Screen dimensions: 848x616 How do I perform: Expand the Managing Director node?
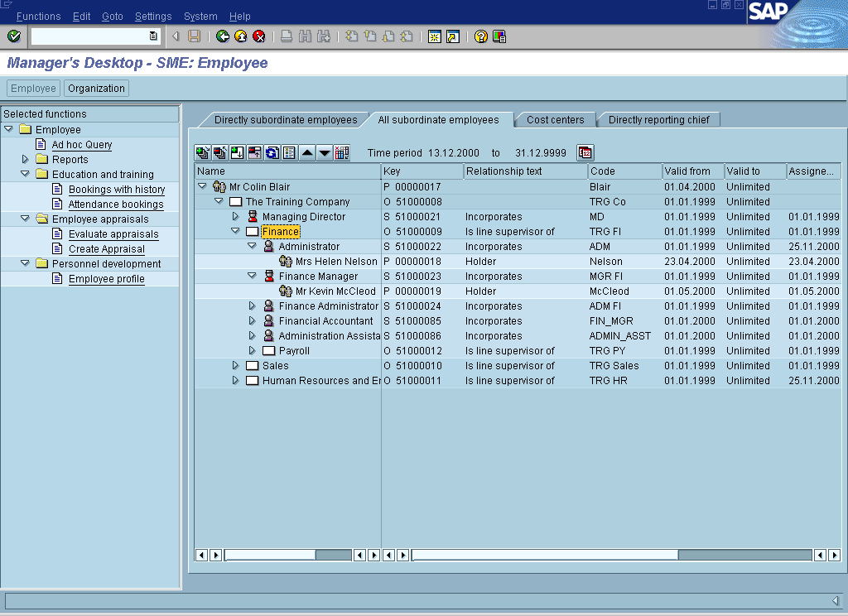235,216
